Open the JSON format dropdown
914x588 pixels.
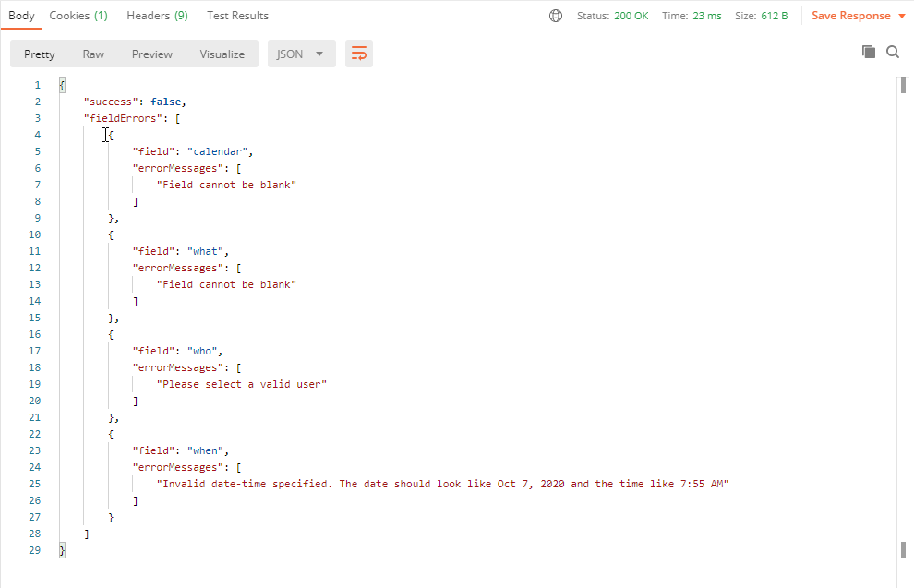301,54
